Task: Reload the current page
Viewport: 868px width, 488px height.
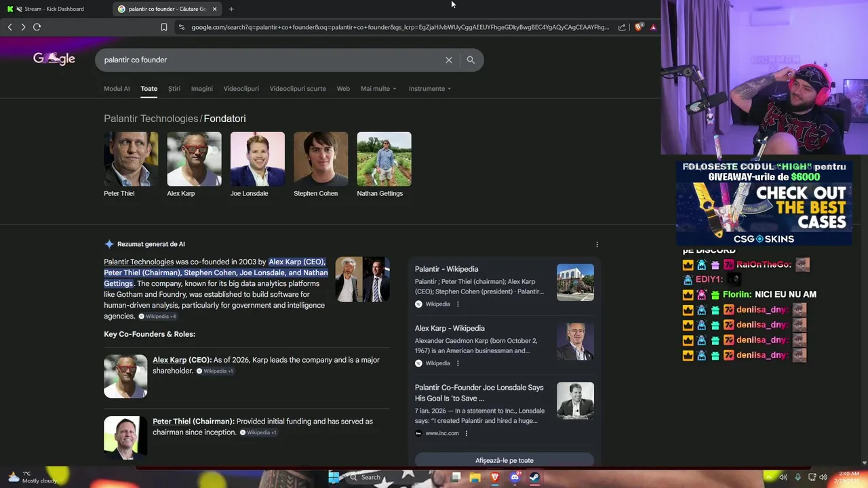Action: click(x=37, y=27)
